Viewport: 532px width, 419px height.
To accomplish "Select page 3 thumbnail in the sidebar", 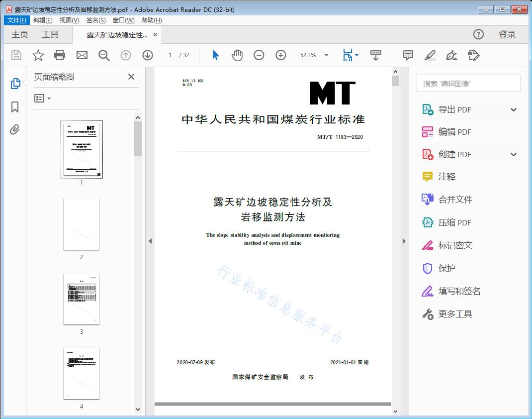I will [x=82, y=299].
